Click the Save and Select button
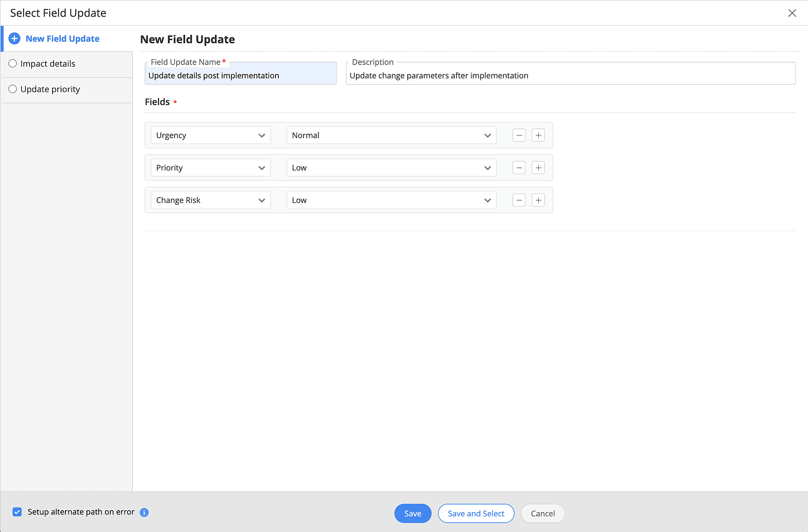 coord(476,513)
